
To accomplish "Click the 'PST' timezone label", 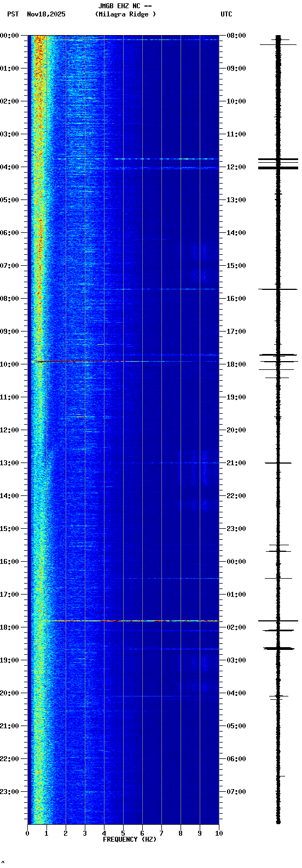I will (x=13, y=14).
